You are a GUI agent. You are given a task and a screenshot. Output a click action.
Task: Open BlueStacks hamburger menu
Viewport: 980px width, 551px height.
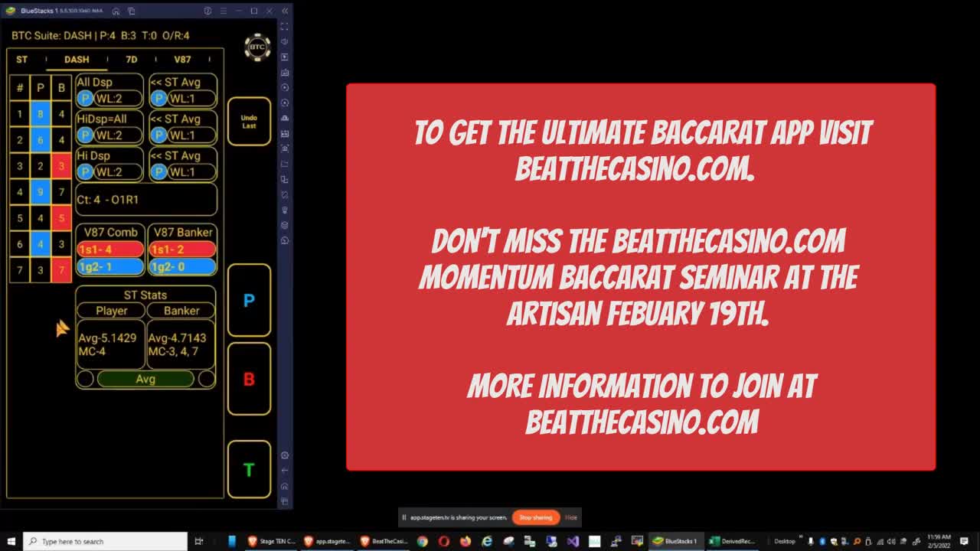click(x=223, y=11)
